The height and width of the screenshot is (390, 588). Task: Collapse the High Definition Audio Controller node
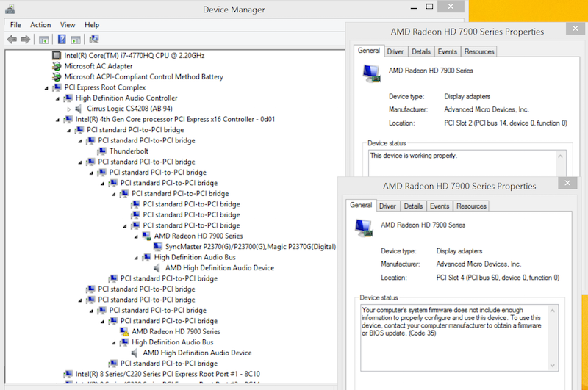click(x=58, y=98)
